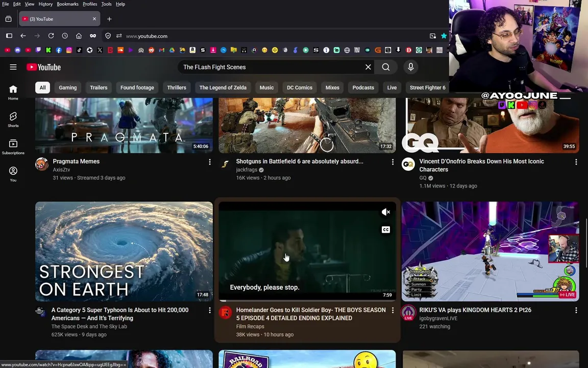
Task: Open options menu for Pragmata Memes video
Action: [x=210, y=162]
